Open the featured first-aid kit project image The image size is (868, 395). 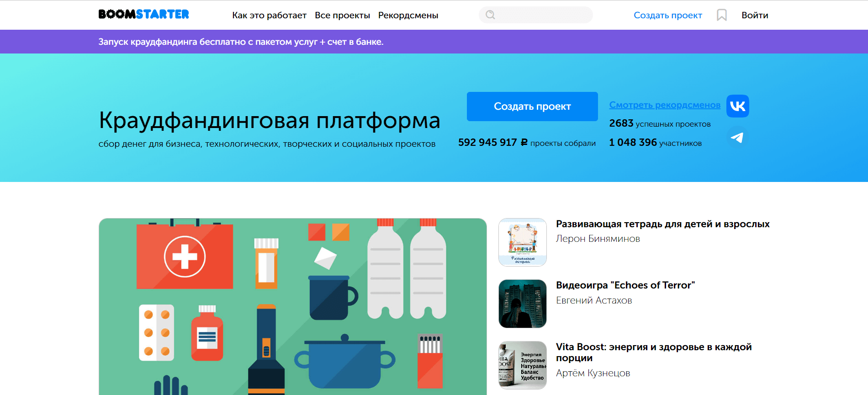tap(293, 306)
